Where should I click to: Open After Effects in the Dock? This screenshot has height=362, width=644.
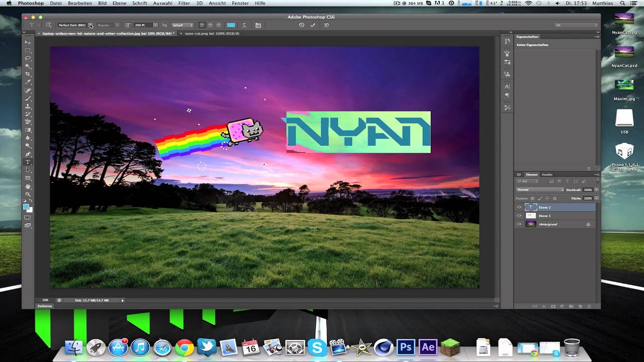point(428,347)
